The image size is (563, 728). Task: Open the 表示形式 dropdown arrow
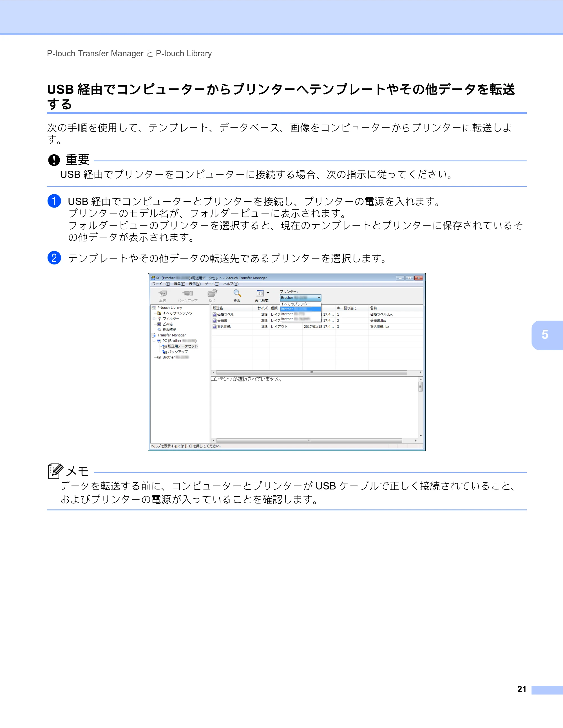[268, 293]
